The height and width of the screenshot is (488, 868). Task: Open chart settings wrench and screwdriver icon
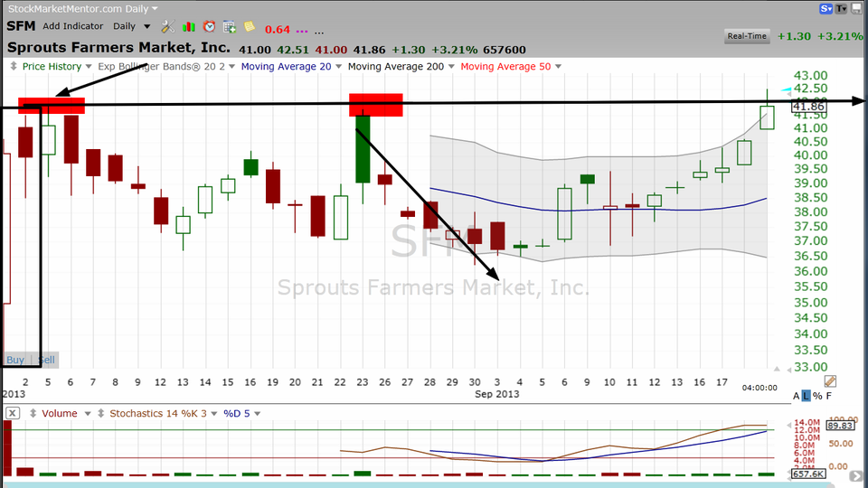coord(168,26)
